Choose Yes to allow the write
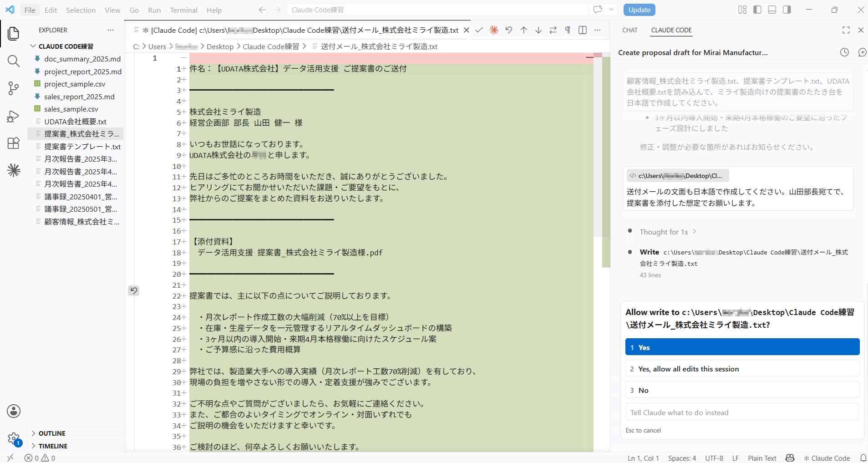 coord(742,347)
